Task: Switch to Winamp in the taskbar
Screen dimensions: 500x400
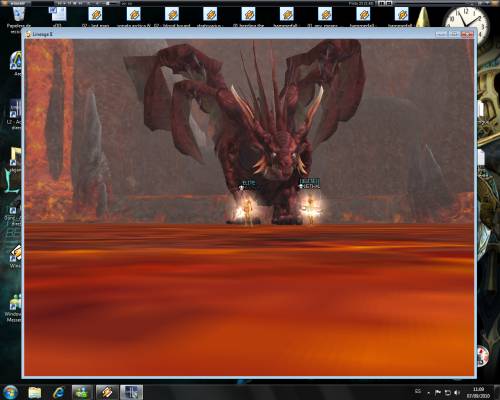Action: coord(107,392)
